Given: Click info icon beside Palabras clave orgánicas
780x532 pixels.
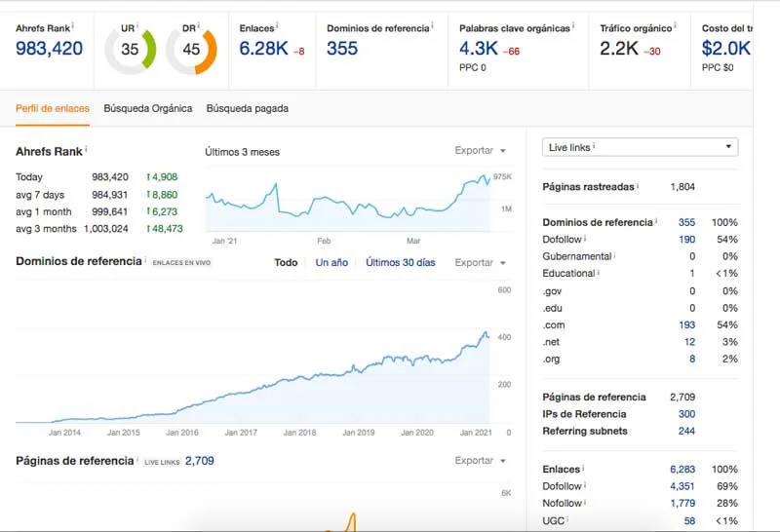Looking at the screenshot, I should [x=573, y=25].
